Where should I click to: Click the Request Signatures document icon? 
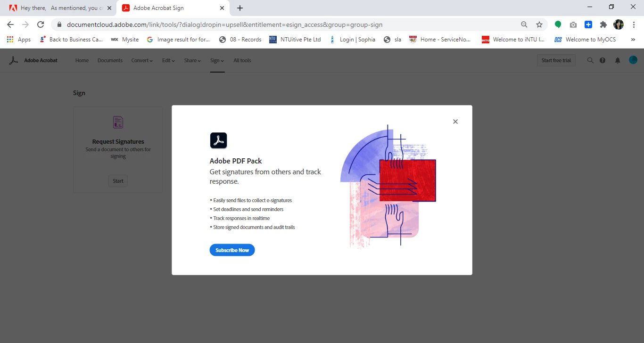tap(118, 122)
